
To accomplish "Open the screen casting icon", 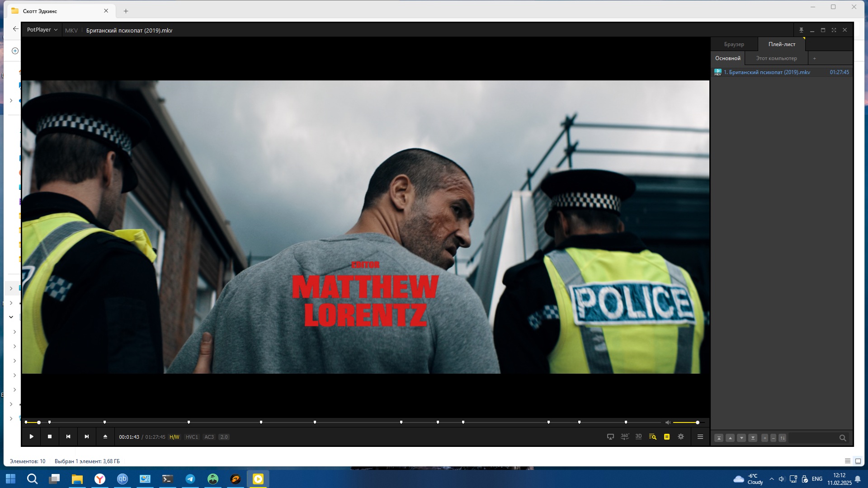I will 610,436.
